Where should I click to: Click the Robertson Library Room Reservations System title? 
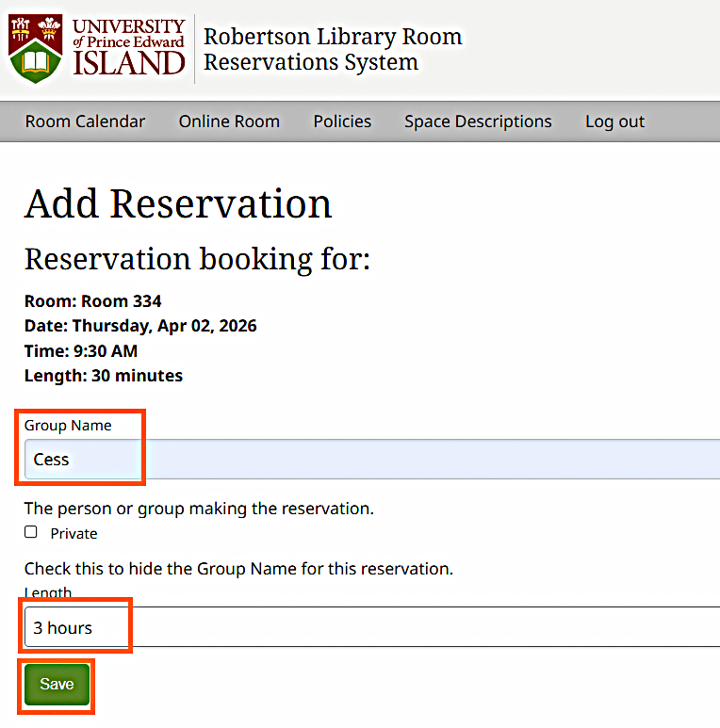click(x=333, y=50)
